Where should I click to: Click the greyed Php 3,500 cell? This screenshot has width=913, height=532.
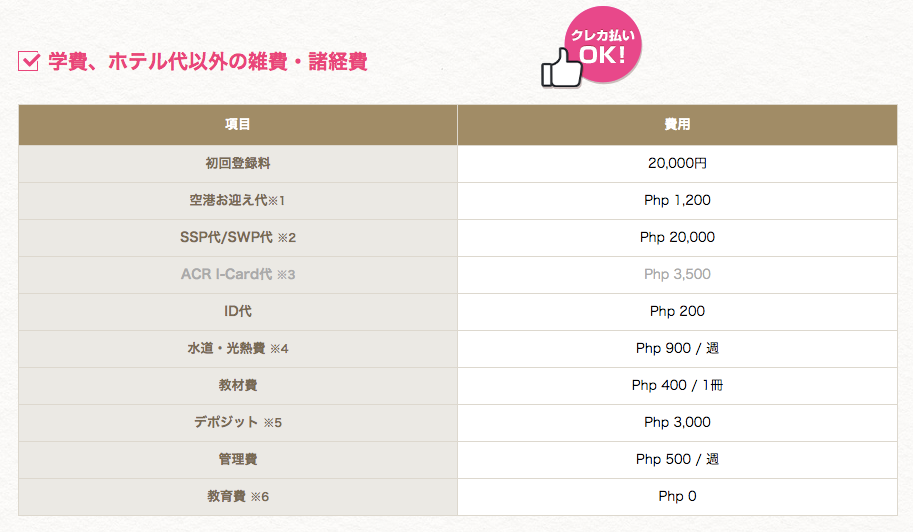coord(677,274)
